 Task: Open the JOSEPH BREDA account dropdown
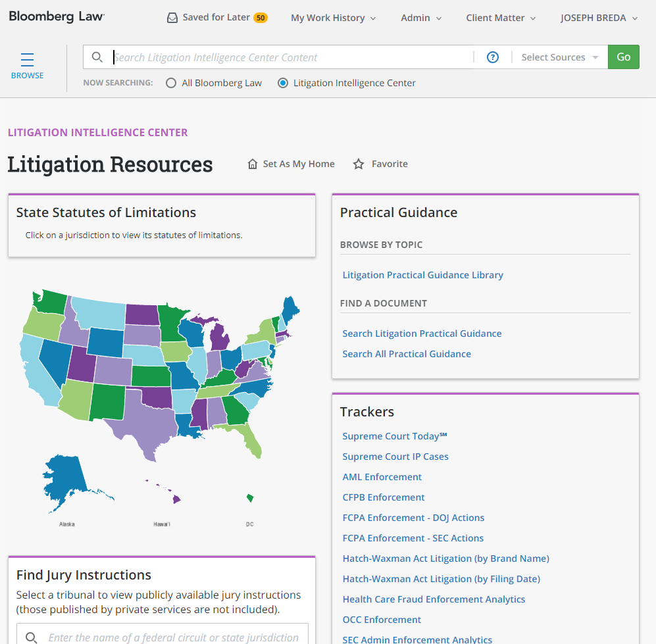click(599, 18)
